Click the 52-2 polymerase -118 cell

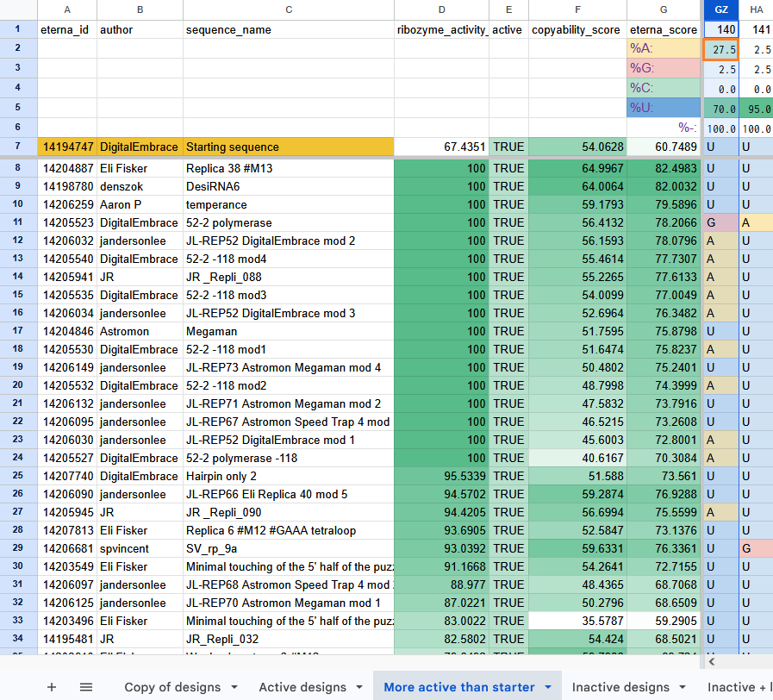pos(289,458)
